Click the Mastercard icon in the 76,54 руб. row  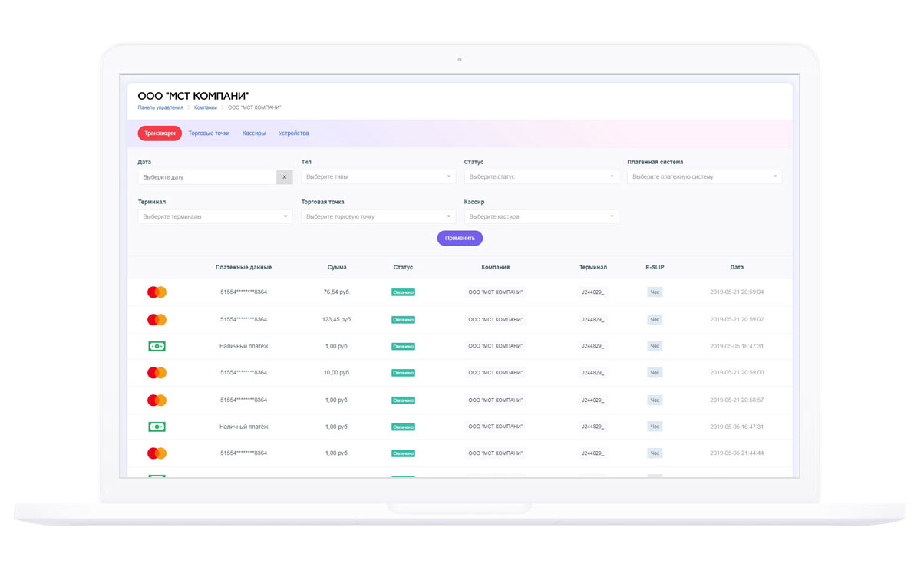pyautogui.click(x=157, y=292)
